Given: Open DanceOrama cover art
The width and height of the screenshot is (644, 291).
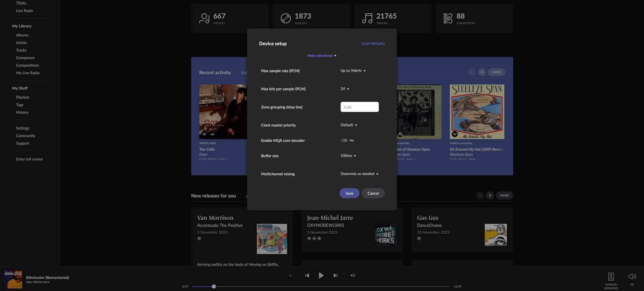Looking at the screenshot, I should 495,235.
